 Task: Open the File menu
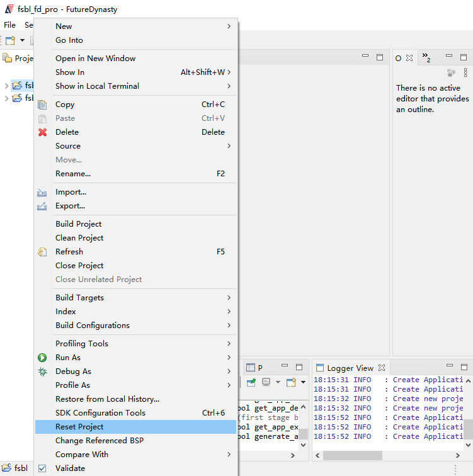[x=9, y=25]
